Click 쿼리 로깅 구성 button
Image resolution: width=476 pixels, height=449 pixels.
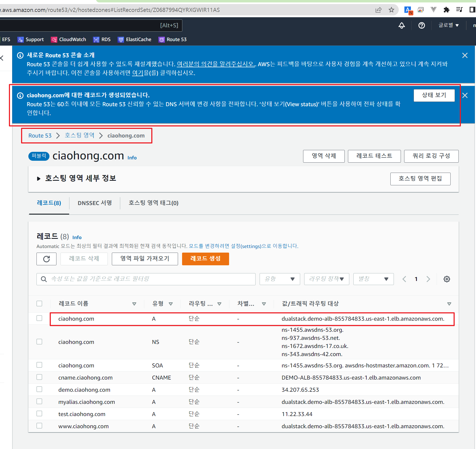(x=431, y=156)
